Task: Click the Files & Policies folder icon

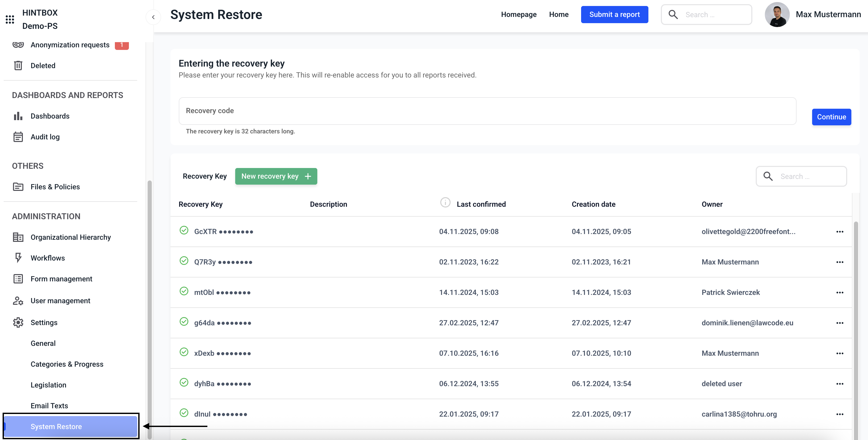Action: tap(18, 187)
